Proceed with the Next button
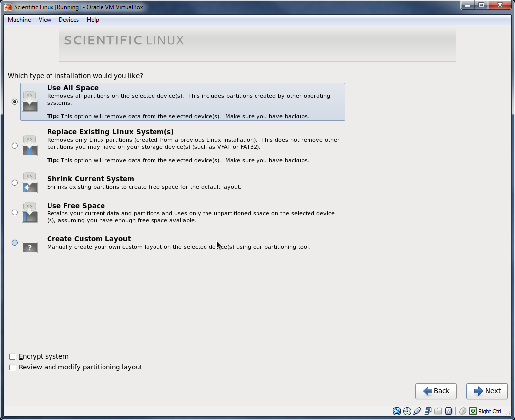The width and height of the screenshot is (515, 420). coord(487,391)
